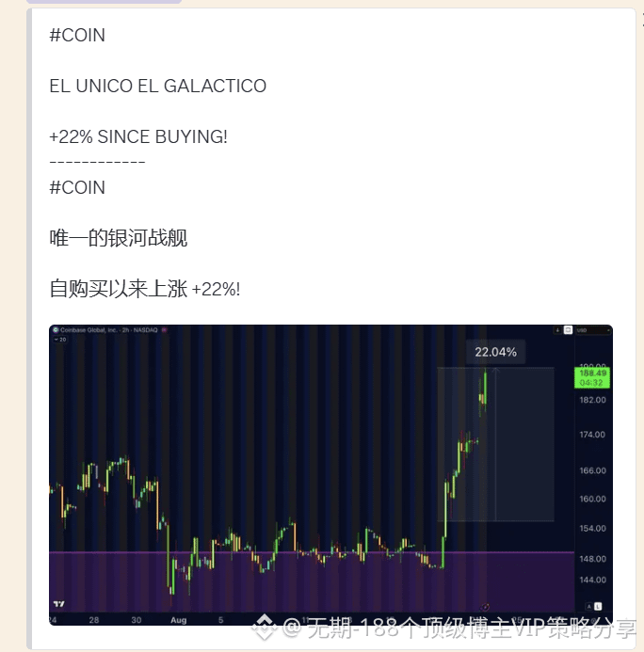The height and width of the screenshot is (652, 644).
Task: Toggle the A auto-scale button
Action: (589, 607)
